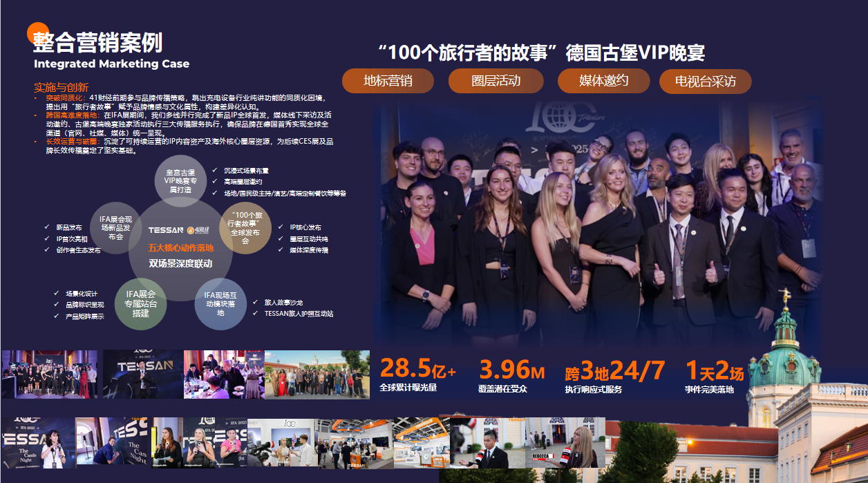The height and width of the screenshot is (483, 868).
Task: Click the VIP晚宴专属打造 circle
Action: [179, 180]
